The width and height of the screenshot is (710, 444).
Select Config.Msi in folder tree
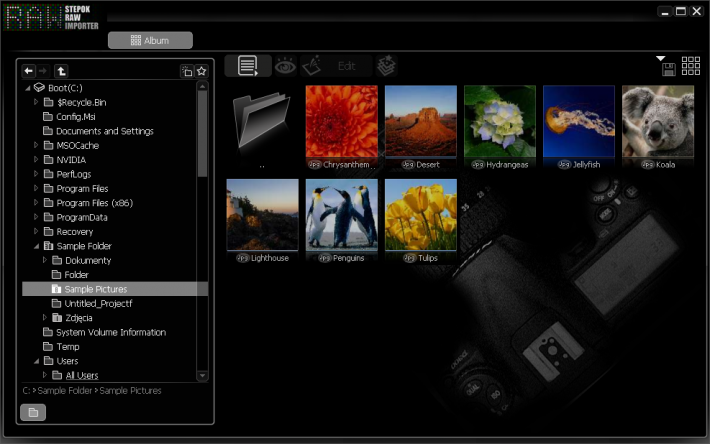point(76,117)
